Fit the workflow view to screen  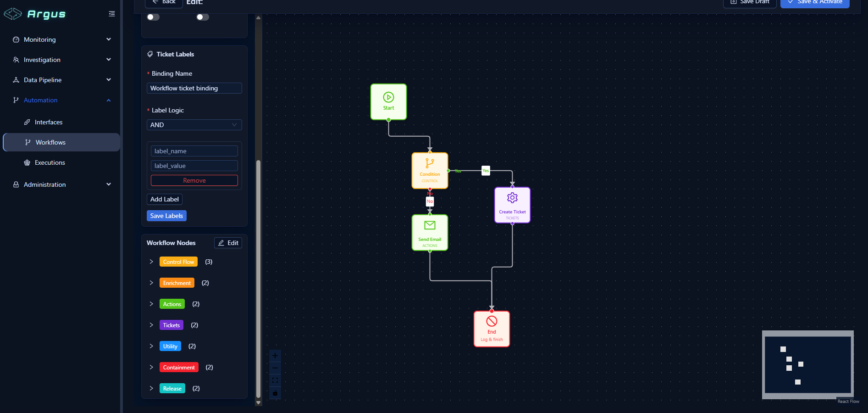(275, 380)
